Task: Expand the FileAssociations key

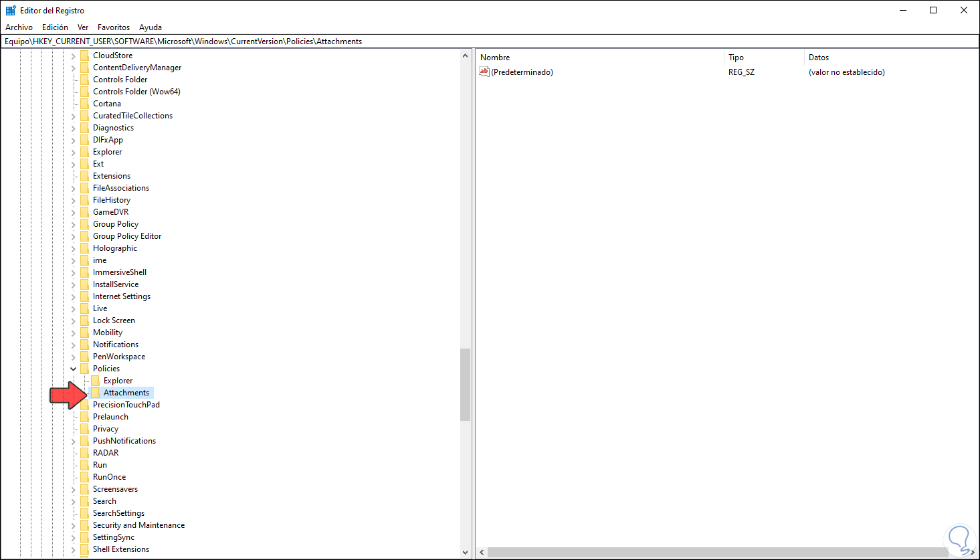Action: point(74,188)
